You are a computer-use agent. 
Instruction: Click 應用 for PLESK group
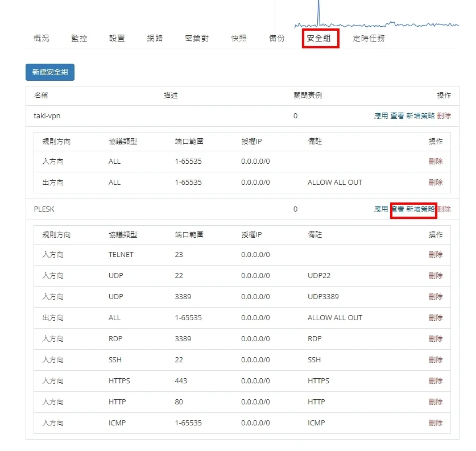coord(381,209)
